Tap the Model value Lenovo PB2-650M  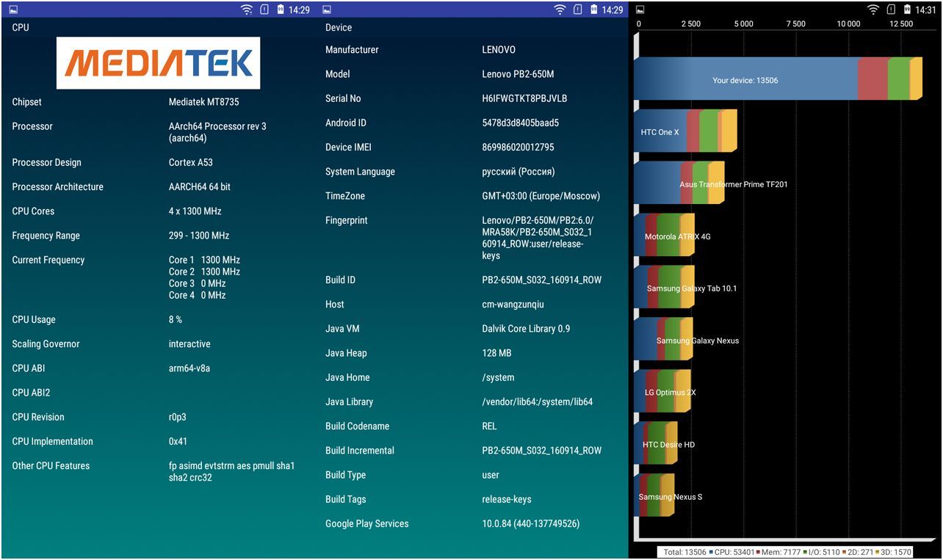click(x=518, y=74)
